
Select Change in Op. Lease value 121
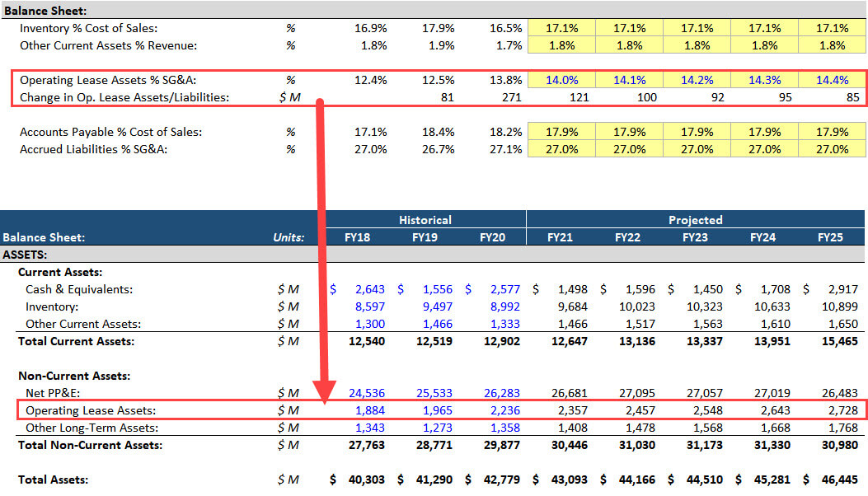coord(579,97)
